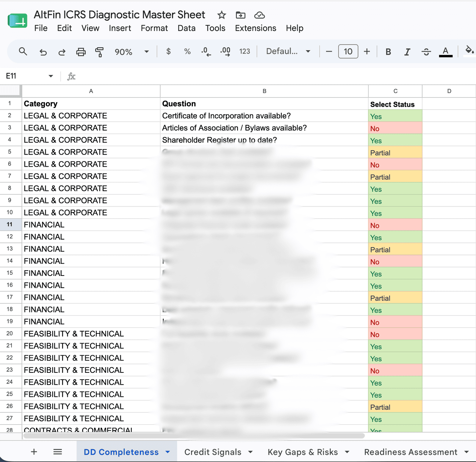Image resolution: width=476 pixels, height=462 pixels.
Task: Open the Google Sheets home icon
Action: point(17,21)
